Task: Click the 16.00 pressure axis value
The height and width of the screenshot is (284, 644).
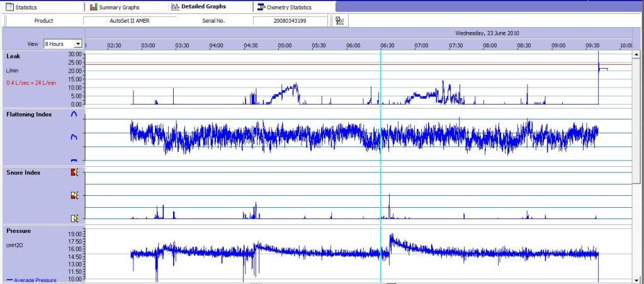Action: 76,249
